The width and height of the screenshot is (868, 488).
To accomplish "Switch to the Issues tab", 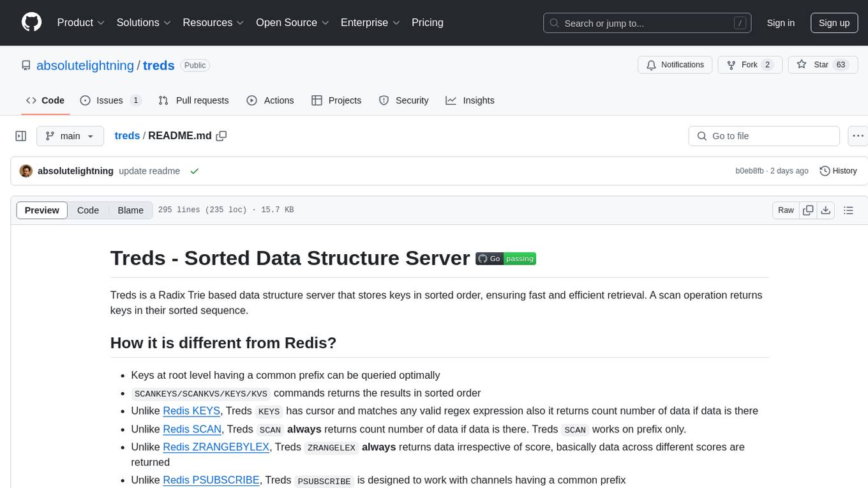I will (x=110, y=100).
